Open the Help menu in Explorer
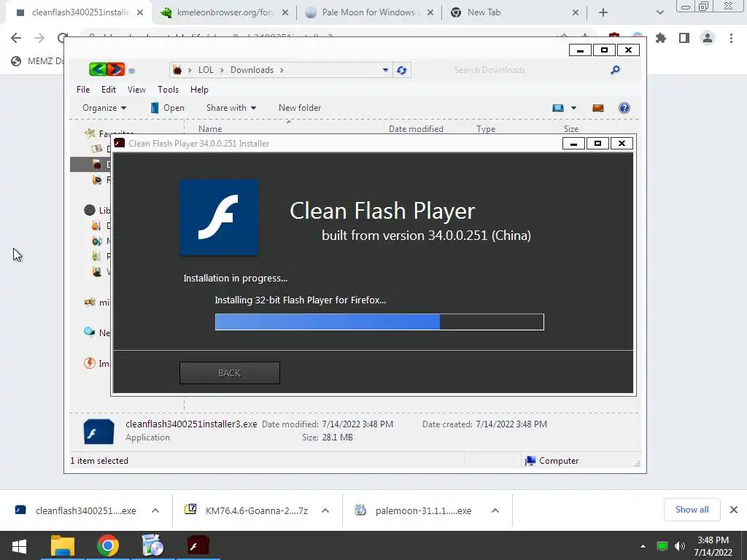 (x=199, y=90)
